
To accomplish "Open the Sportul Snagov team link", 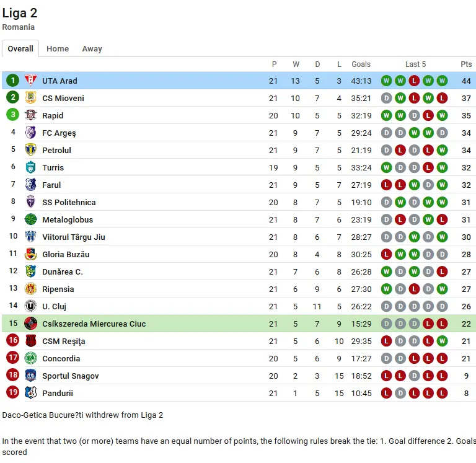I will point(71,376).
